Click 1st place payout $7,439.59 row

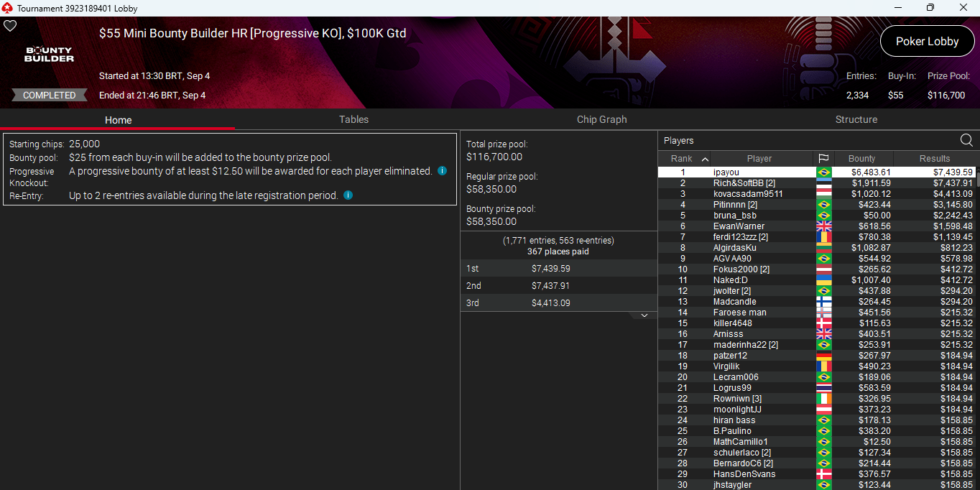(558, 269)
